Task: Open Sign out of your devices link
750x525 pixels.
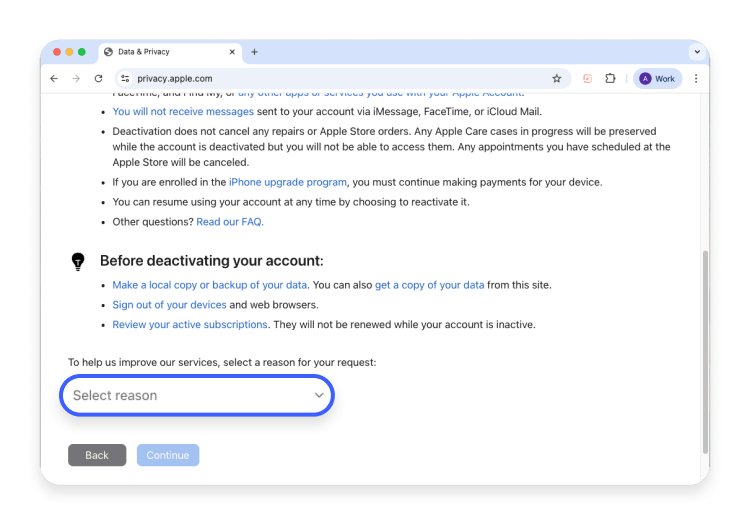Action: pyautogui.click(x=169, y=305)
